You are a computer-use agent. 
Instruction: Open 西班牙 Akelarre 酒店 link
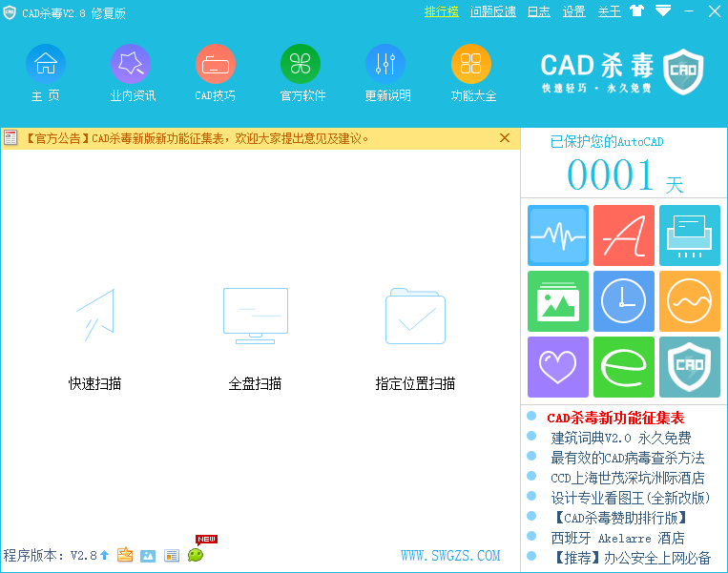coord(618,539)
